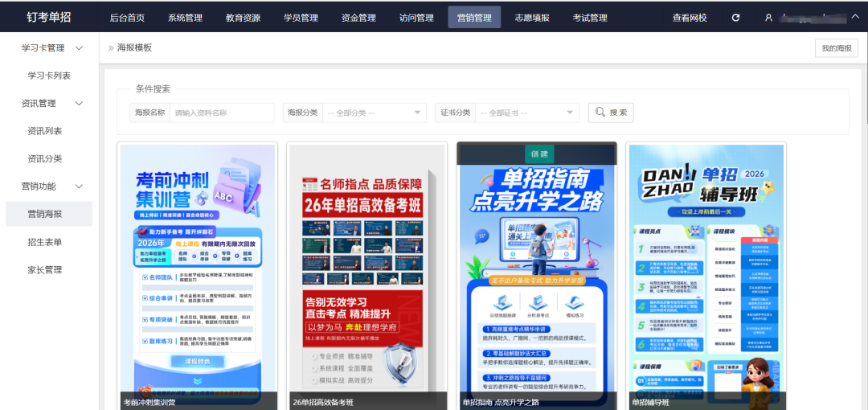Click 查看网校 link in header
Image resolution: width=868 pixels, height=410 pixels.
tap(690, 18)
